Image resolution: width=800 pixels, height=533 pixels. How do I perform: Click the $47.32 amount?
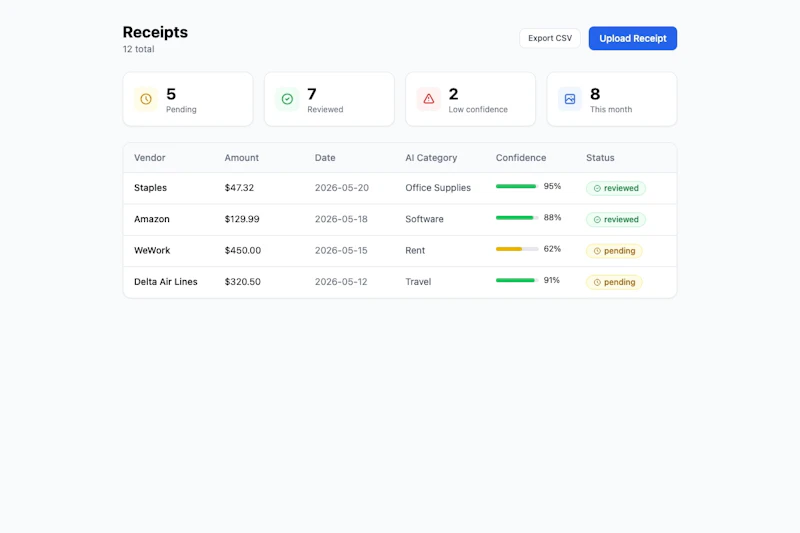(239, 188)
